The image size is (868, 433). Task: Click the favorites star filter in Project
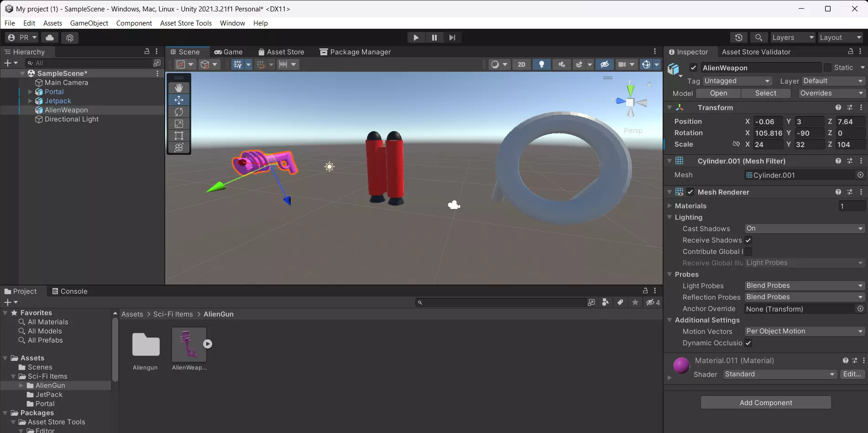click(635, 302)
